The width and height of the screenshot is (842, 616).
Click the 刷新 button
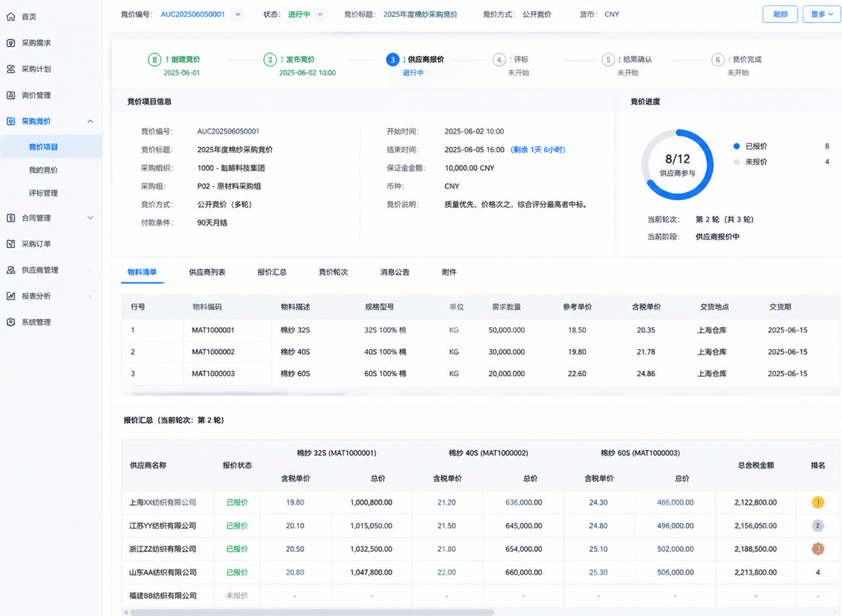[780, 15]
